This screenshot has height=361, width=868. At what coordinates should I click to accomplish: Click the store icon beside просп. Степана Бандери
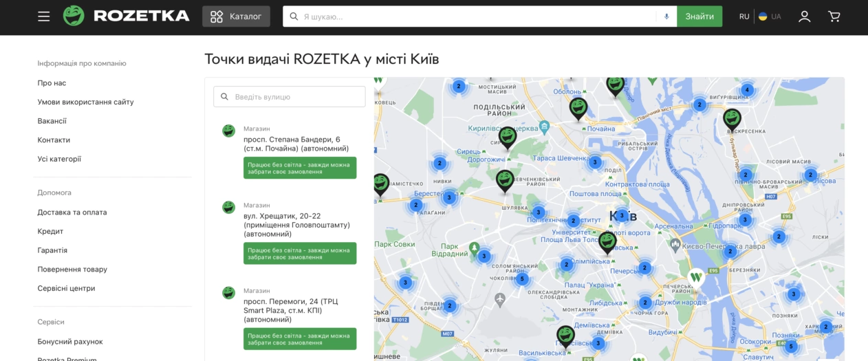click(x=228, y=131)
